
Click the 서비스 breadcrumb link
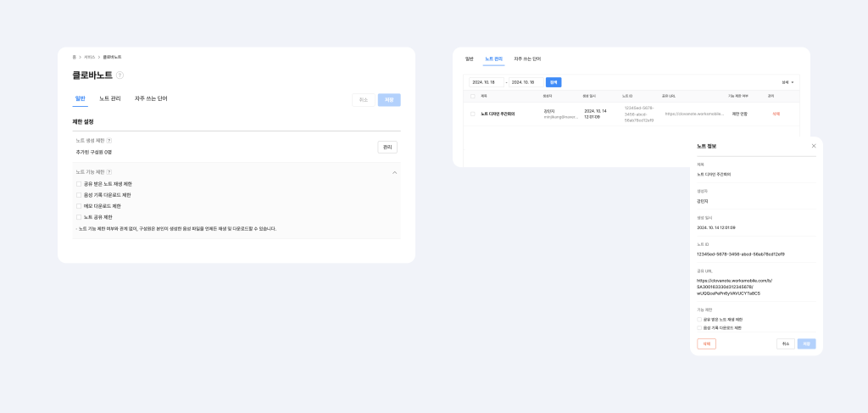89,57
